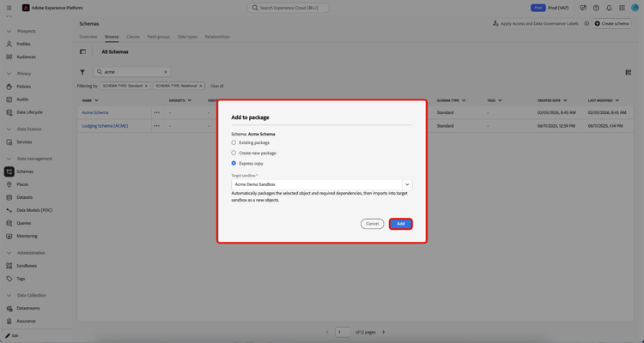Switch to the Browse tab
Screen dimensions: 644x343
[x=112, y=37]
